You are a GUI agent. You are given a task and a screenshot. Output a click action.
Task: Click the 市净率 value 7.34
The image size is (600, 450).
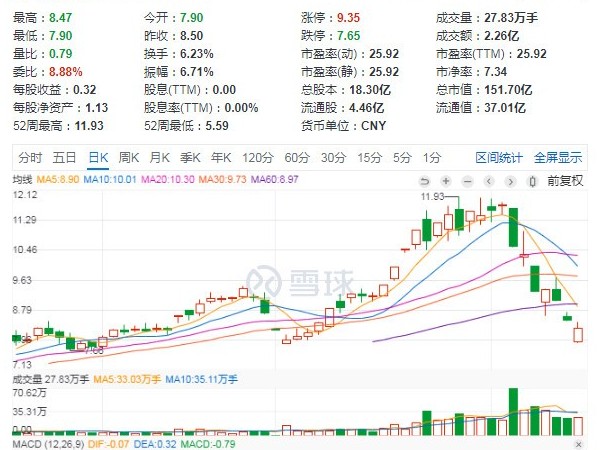(496, 72)
